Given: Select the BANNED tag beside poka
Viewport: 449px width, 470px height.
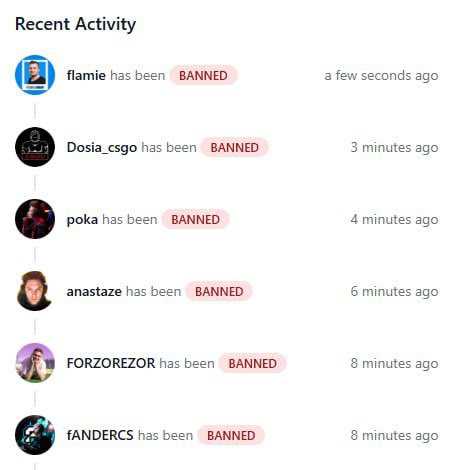Looking at the screenshot, I should [x=195, y=219].
